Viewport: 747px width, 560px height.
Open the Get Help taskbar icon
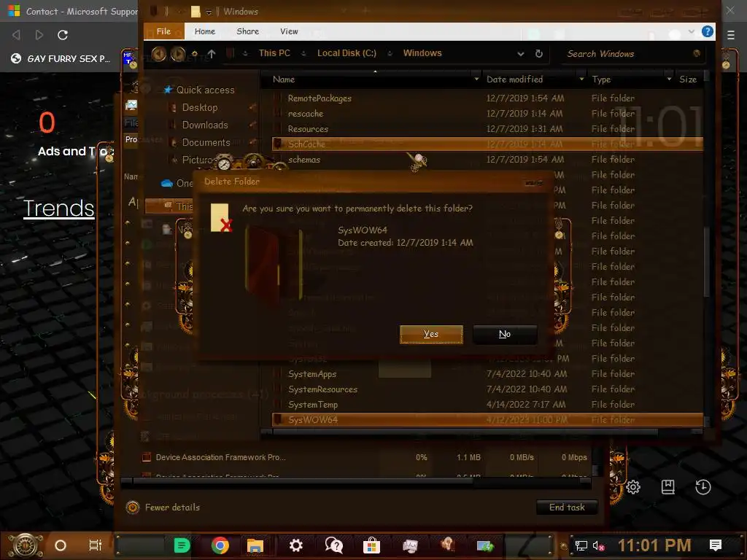click(x=333, y=545)
